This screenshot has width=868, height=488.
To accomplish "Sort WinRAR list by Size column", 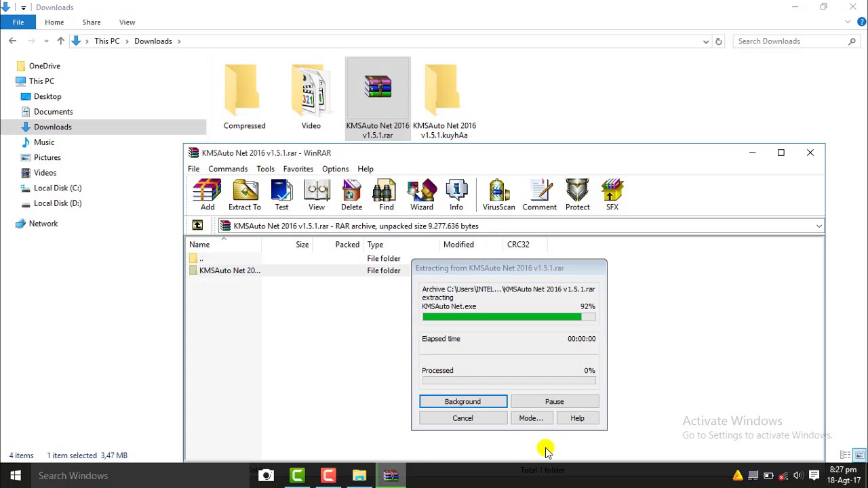I will [288, 245].
